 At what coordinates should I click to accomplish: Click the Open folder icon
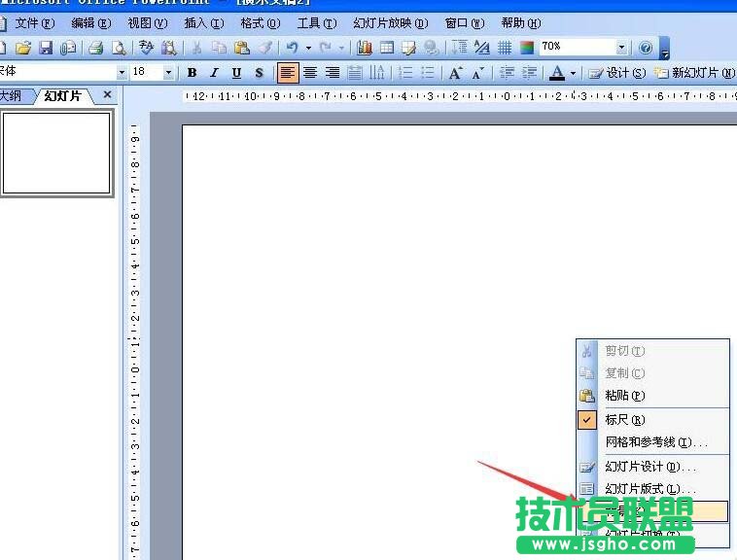pyautogui.click(x=23, y=48)
